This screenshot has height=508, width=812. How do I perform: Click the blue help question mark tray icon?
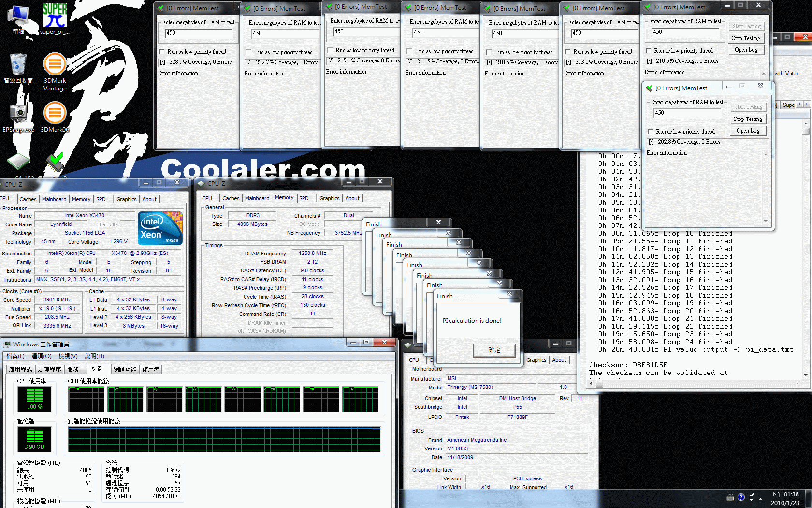point(741,497)
